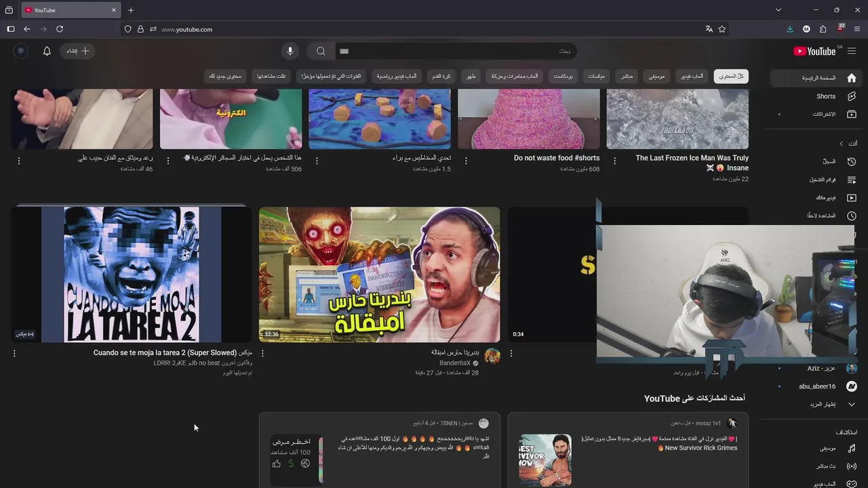Click the YouTube search input field
The image size is (868, 488).
point(456,51)
